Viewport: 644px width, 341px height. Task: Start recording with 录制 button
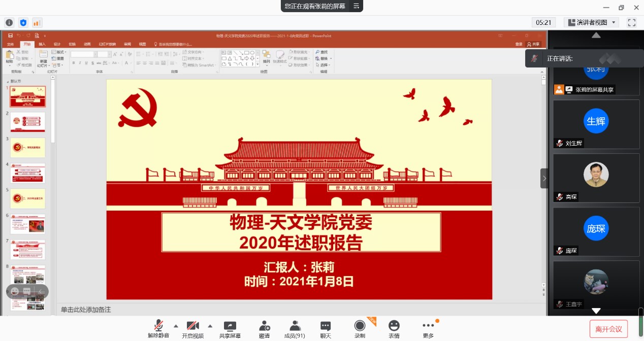[x=360, y=329]
